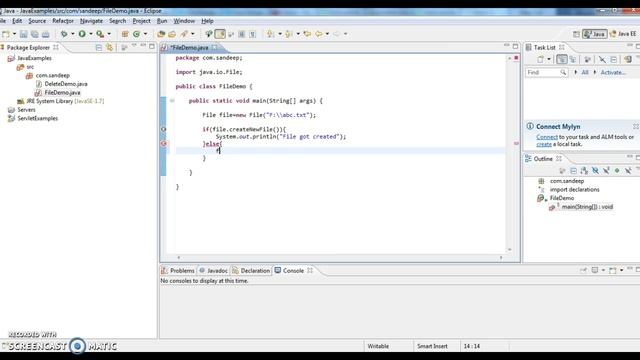Click the Save All toolbar icon
Viewport: 640px width, 360px height.
pos(35,34)
